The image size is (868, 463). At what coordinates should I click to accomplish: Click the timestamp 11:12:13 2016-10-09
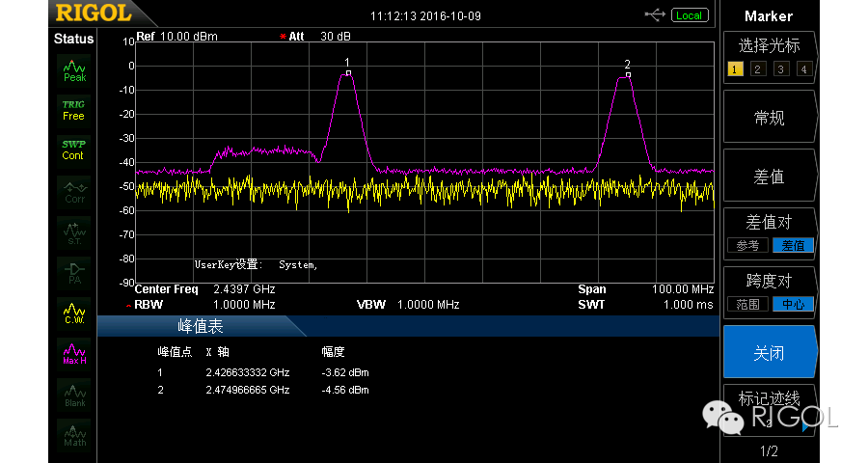[425, 16]
